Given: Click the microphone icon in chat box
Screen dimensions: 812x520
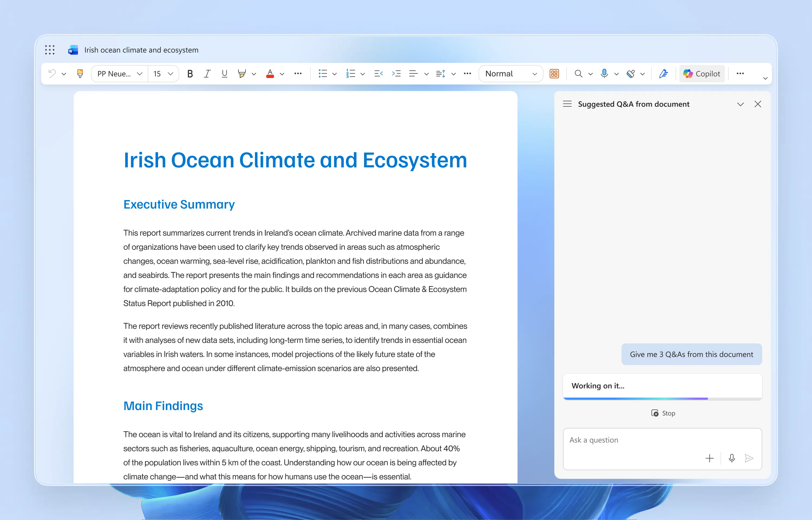Looking at the screenshot, I should pos(731,458).
